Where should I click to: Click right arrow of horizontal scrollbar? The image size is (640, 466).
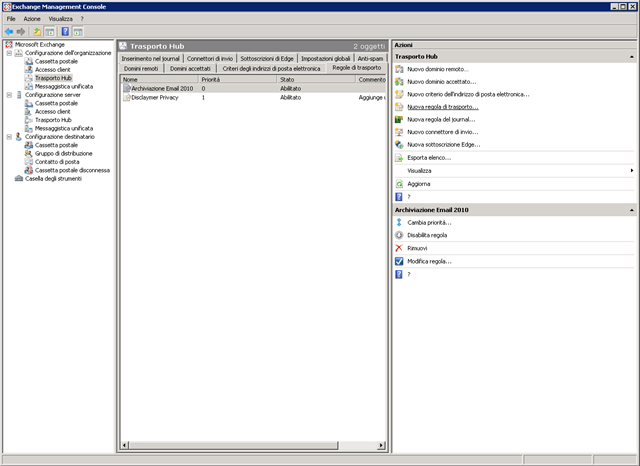click(x=381, y=445)
